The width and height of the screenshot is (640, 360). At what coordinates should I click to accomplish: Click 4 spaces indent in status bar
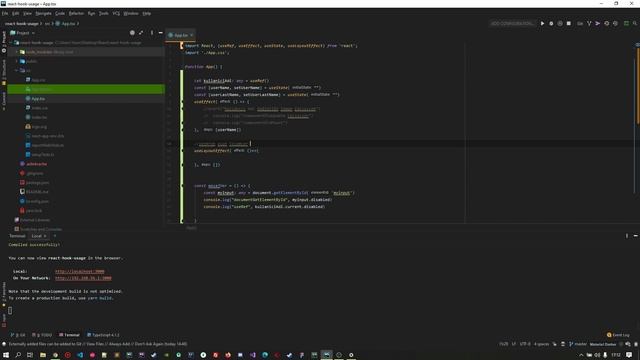[x=542, y=344]
